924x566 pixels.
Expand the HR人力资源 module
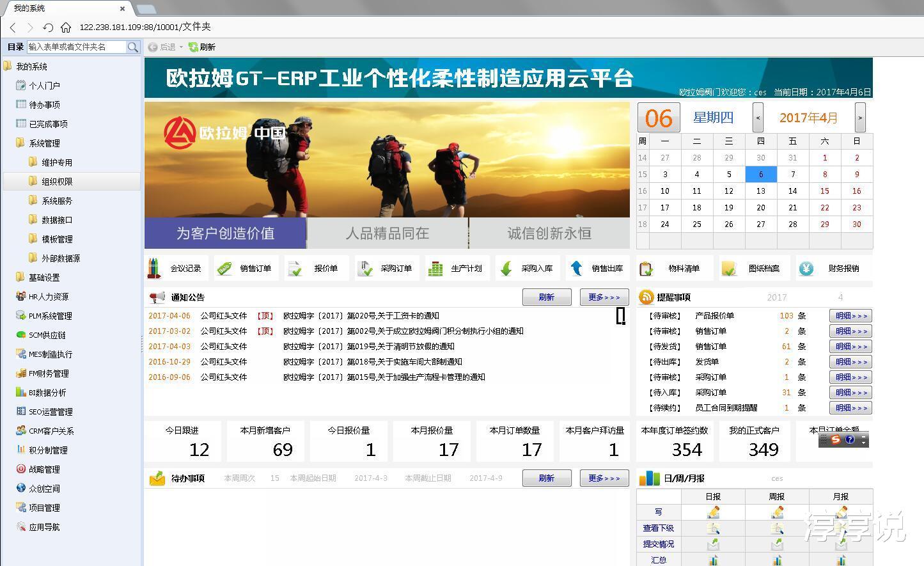point(49,297)
